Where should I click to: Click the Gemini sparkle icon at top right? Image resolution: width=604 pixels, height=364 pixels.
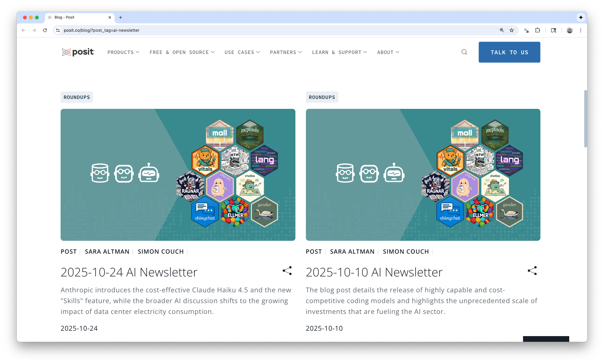click(x=581, y=17)
